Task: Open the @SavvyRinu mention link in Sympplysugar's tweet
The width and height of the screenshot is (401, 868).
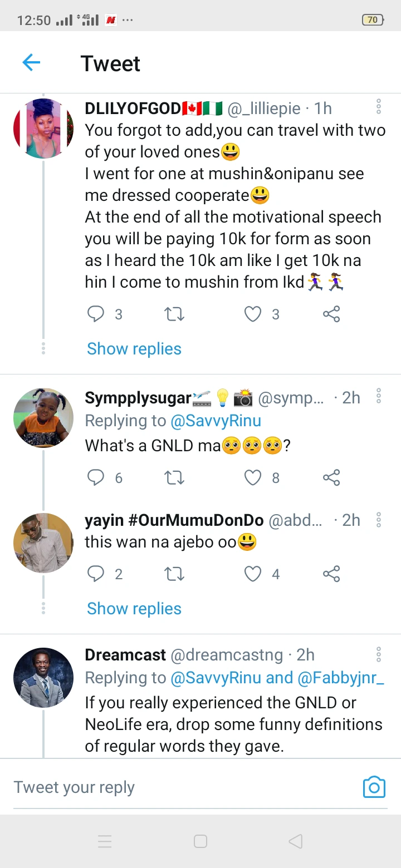Action: tap(216, 421)
